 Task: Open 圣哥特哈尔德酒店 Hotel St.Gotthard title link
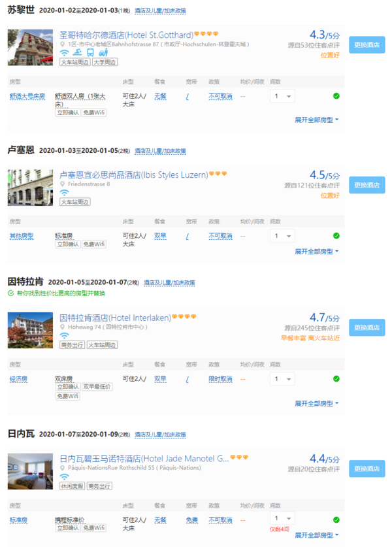click(126, 35)
